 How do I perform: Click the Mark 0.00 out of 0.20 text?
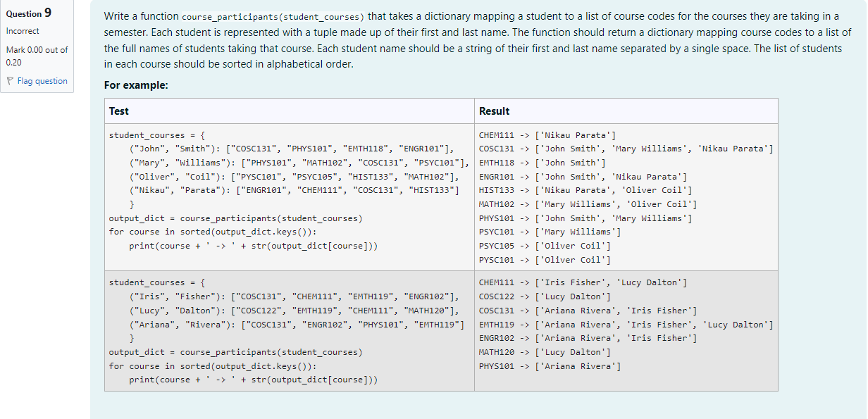pos(37,56)
